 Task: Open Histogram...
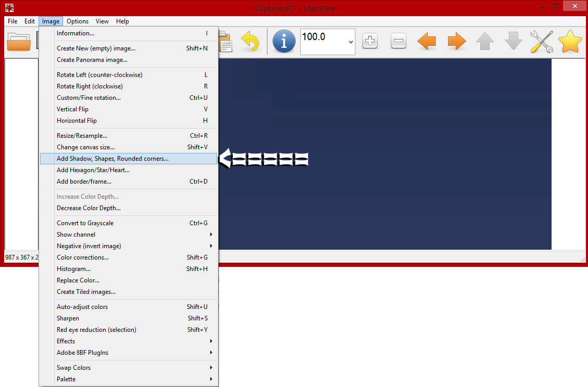pos(129,269)
